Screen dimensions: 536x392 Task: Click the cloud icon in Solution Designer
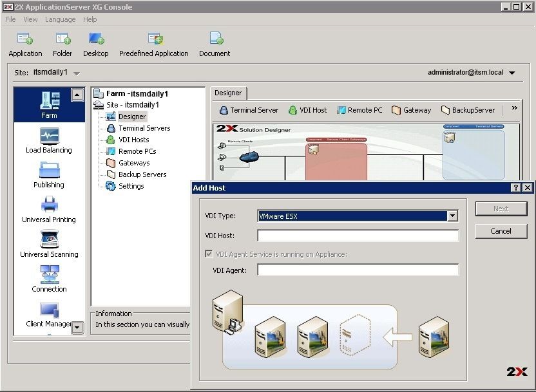point(249,156)
